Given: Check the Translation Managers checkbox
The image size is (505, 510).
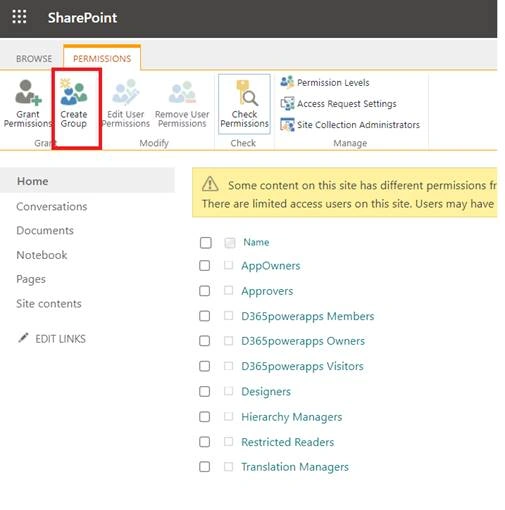Looking at the screenshot, I should (x=204, y=467).
